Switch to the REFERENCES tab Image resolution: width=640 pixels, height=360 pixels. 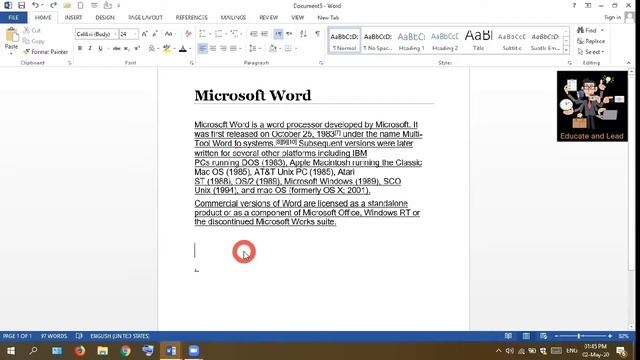(191, 18)
